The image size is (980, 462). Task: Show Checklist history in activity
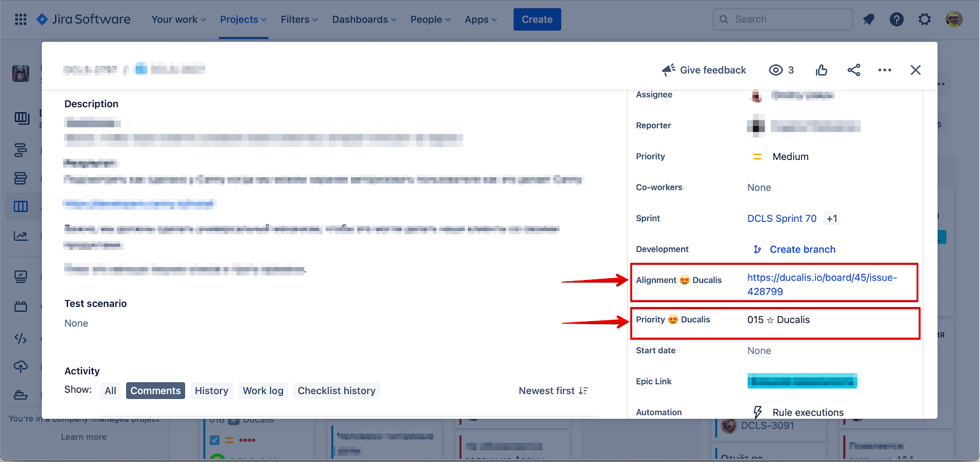click(x=336, y=391)
